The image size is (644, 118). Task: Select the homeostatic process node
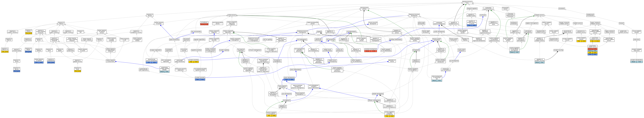tap(505, 8)
